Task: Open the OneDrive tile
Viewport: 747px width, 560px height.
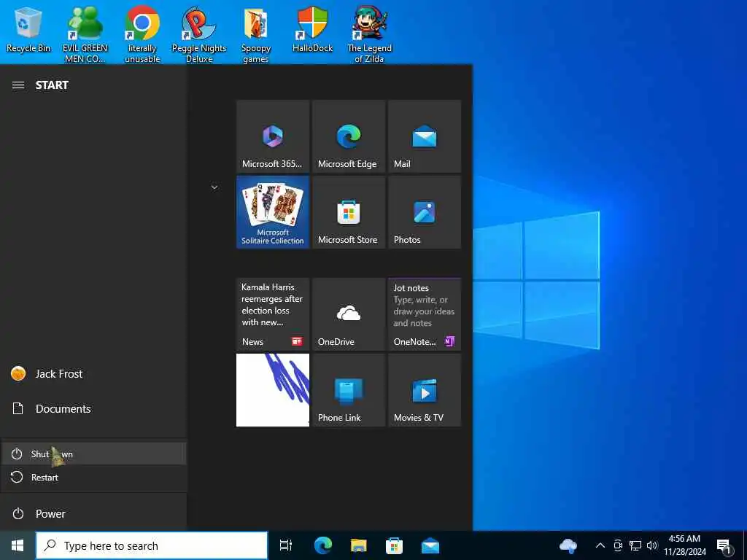Action: point(348,314)
